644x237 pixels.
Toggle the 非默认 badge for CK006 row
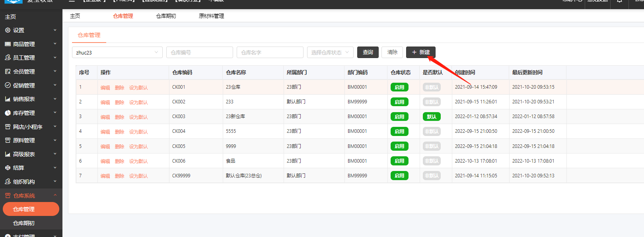431,161
